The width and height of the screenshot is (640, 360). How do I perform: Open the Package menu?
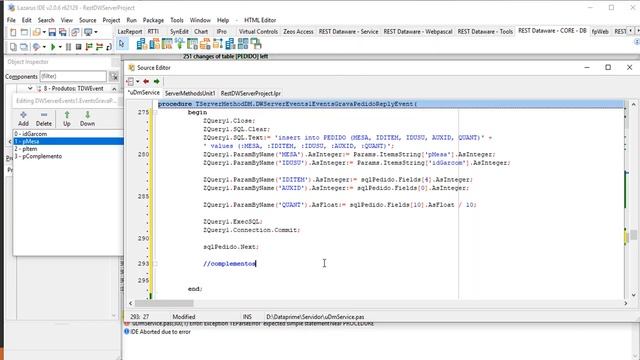(x=153, y=20)
